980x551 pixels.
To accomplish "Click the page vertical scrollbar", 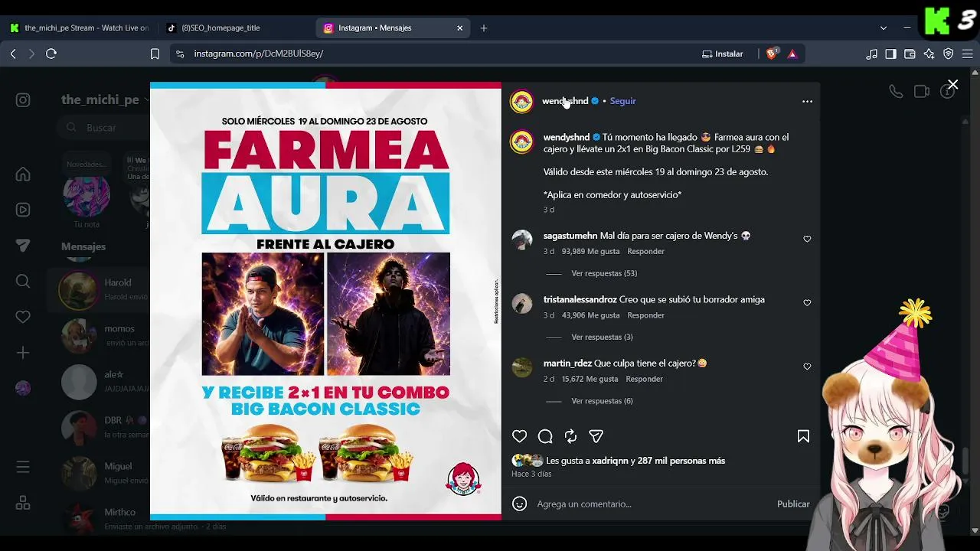I will pyautogui.click(x=975, y=301).
